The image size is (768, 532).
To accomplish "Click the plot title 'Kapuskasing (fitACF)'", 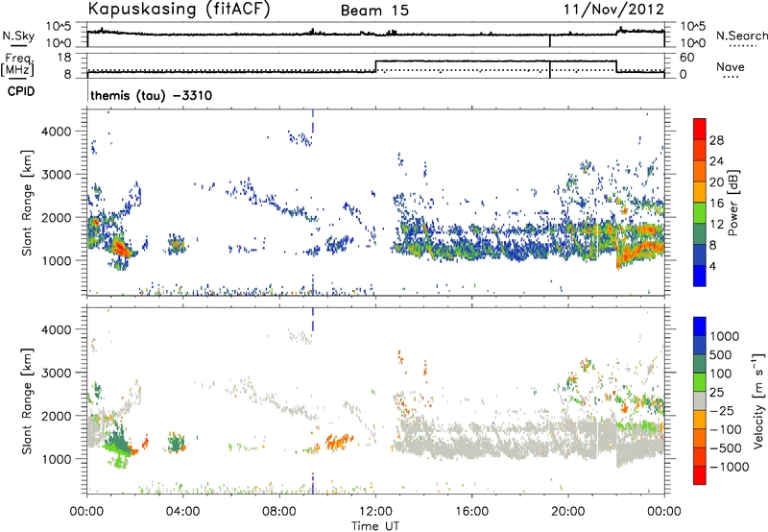I will [179, 9].
